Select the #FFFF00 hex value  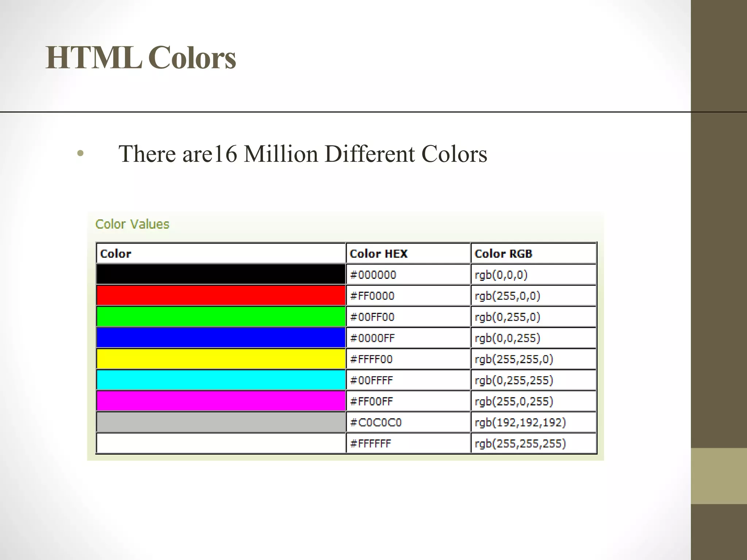click(371, 359)
